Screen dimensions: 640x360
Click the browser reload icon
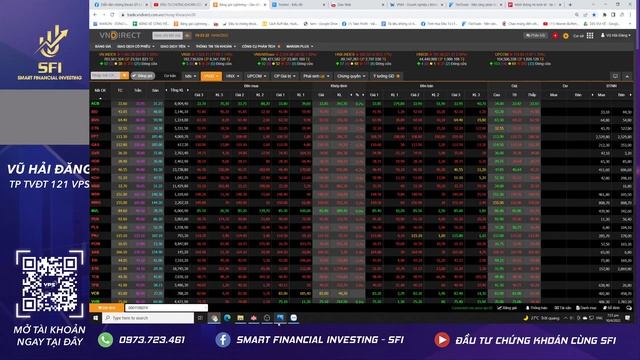[112, 14]
